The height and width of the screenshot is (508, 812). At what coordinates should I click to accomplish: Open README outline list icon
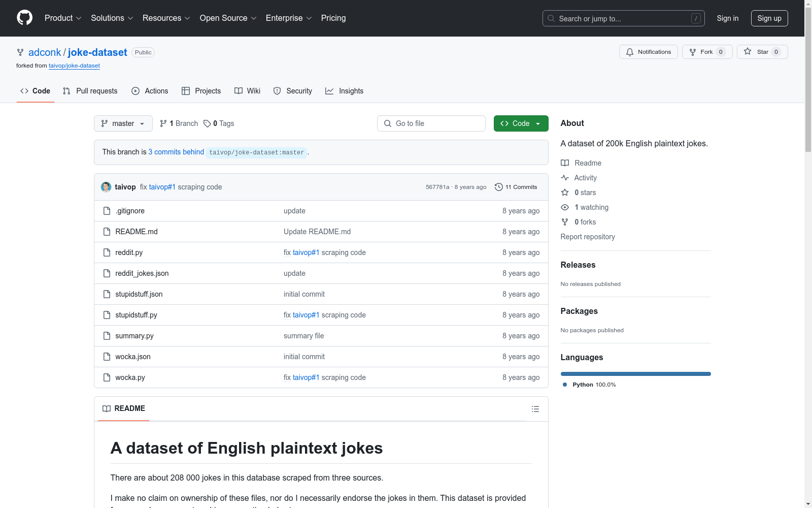pos(535,409)
